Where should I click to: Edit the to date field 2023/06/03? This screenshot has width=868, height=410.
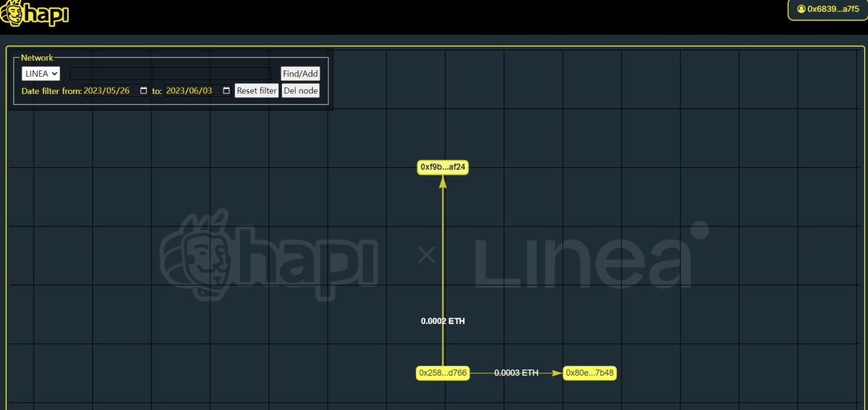pos(199,91)
